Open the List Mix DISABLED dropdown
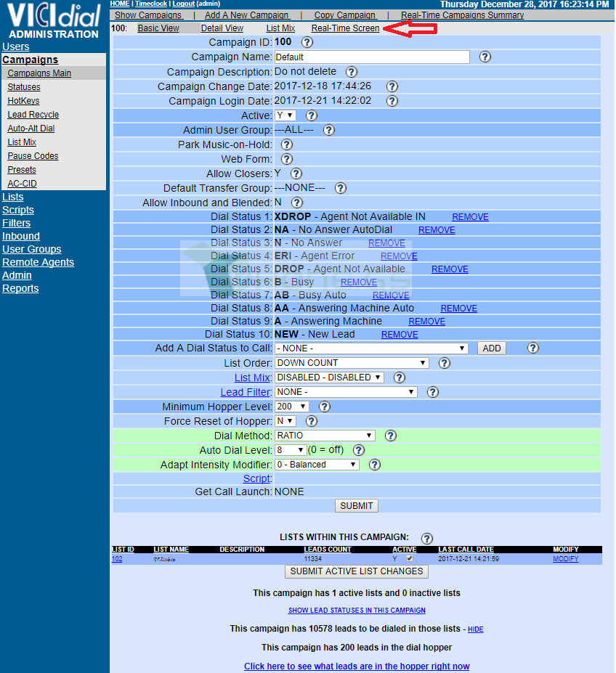The height and width of the screenshot is (673, 616). (x=329, y=378)
